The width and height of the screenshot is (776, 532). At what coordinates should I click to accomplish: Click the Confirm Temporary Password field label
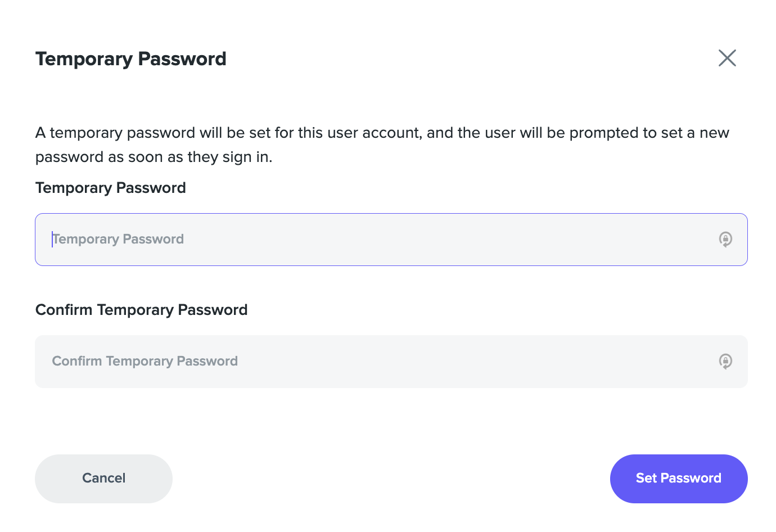(141, 310)
